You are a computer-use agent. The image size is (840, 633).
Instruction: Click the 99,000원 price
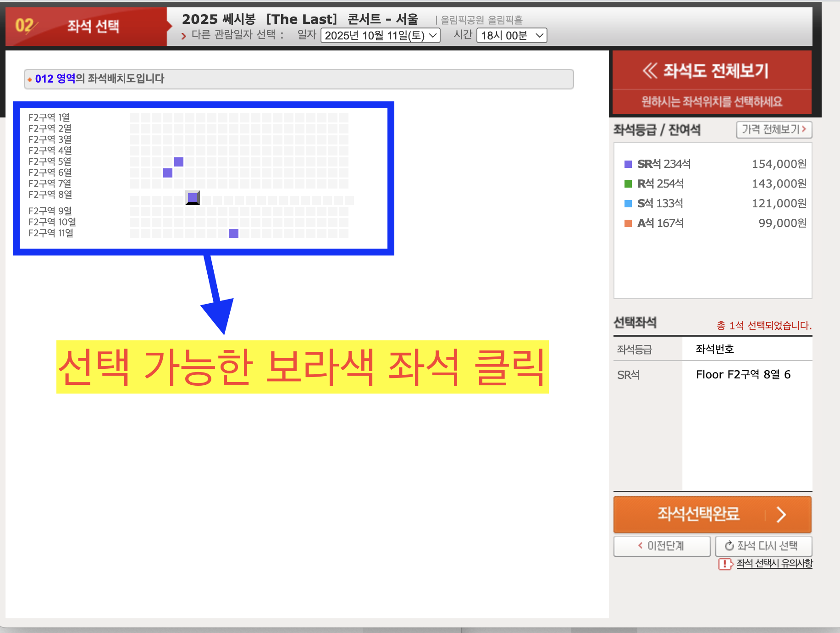(x=782, y=223)
